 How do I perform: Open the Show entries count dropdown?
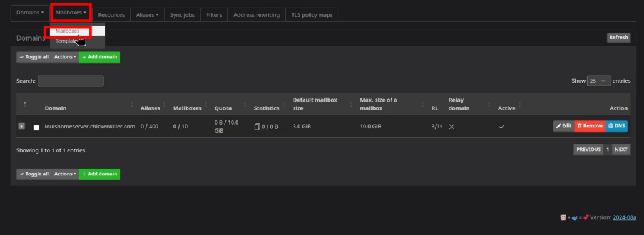click(x=599, y=81)
